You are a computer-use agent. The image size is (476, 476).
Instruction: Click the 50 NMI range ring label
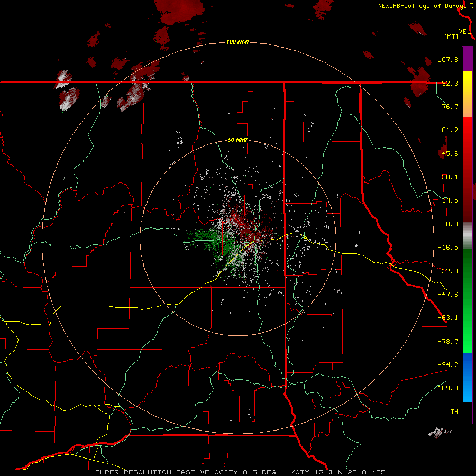237,140
